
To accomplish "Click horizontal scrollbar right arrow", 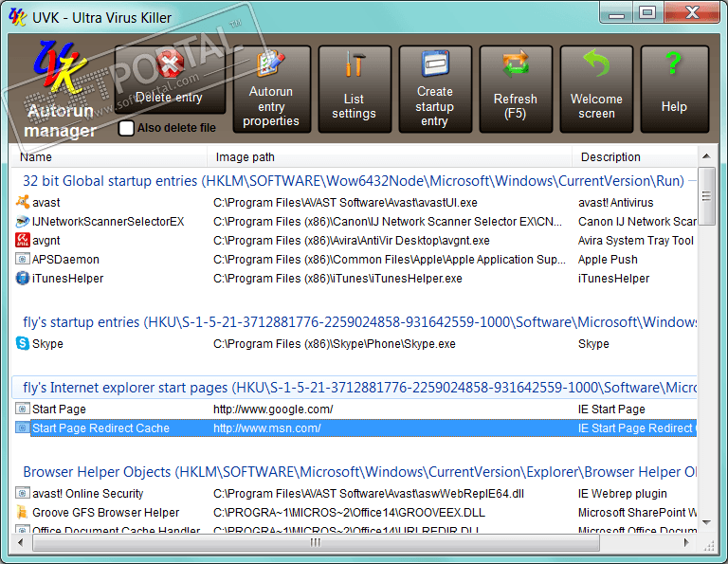I will (686, 542).
